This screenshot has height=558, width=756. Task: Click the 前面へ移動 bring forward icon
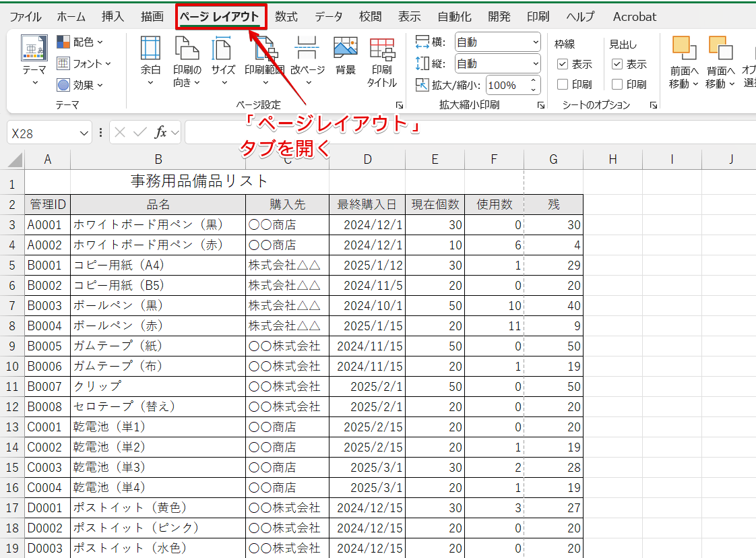click(684, 50)
